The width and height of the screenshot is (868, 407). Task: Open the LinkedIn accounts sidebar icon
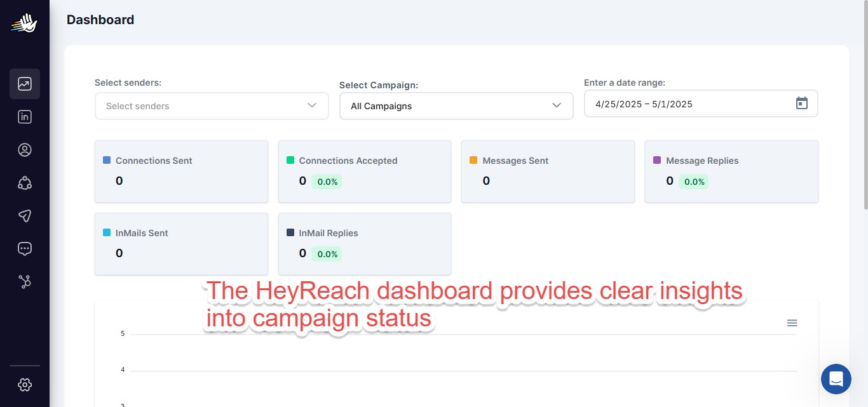[x=25, y=117]
